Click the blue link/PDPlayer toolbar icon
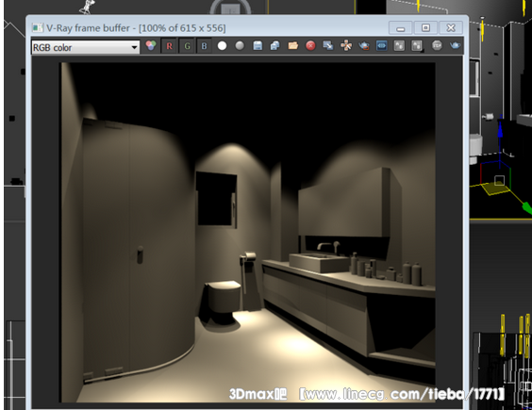532x410 pixels. pyautogui.click(x=381, y=45)
